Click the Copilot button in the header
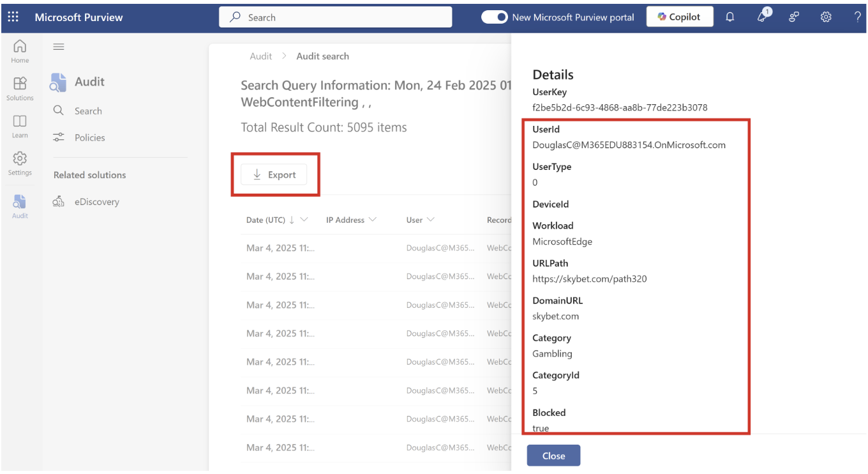 point(680,17)
